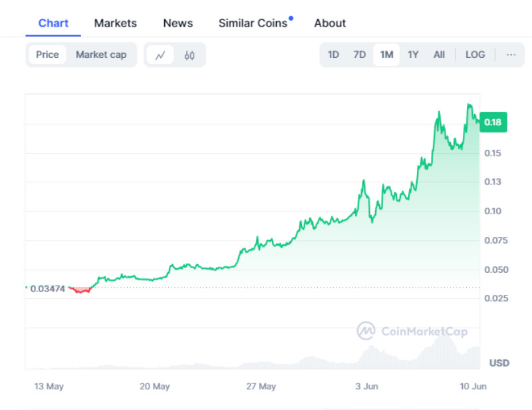This screenshot has height=410, width=532.
Task: Open the News tab
Action: (178, 23)
